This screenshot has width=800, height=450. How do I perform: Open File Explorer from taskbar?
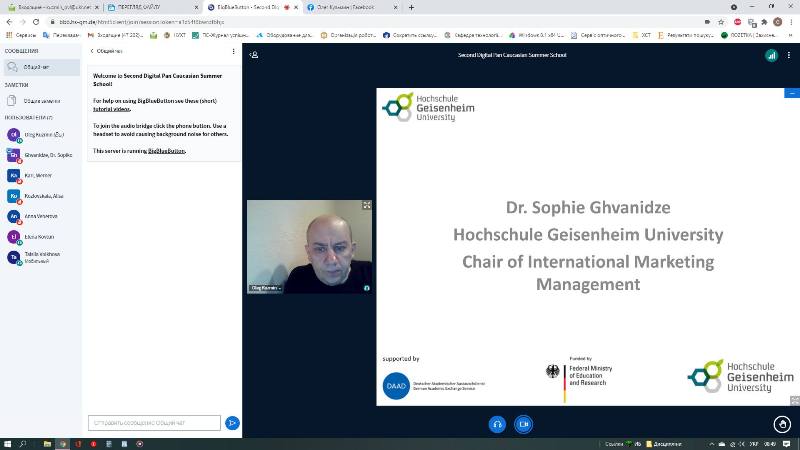[47, 444]
